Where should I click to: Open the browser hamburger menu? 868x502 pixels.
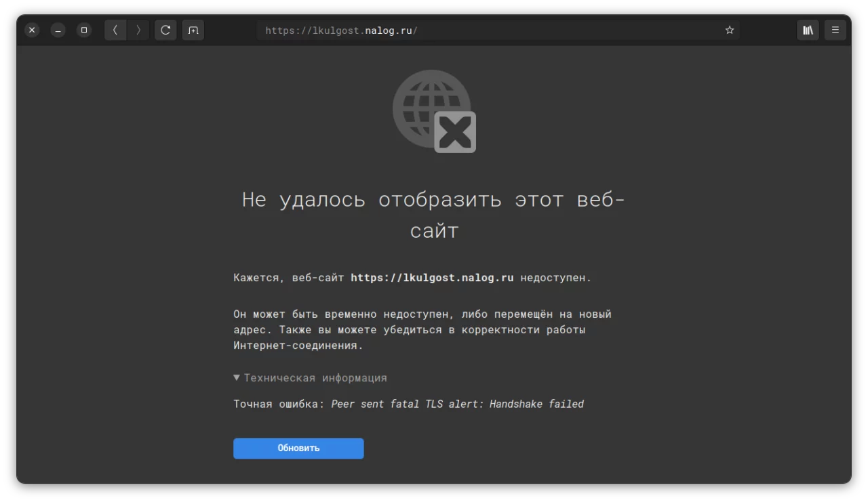coord(835,30)
